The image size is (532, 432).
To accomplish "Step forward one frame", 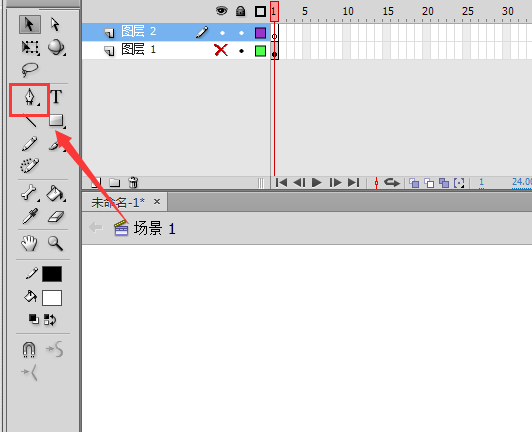I will pos(335,183).
